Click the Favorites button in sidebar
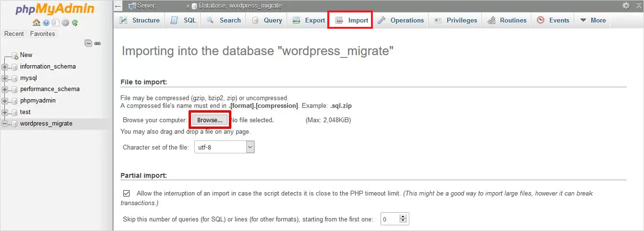The image size is (644, 231). pos(42,34)
